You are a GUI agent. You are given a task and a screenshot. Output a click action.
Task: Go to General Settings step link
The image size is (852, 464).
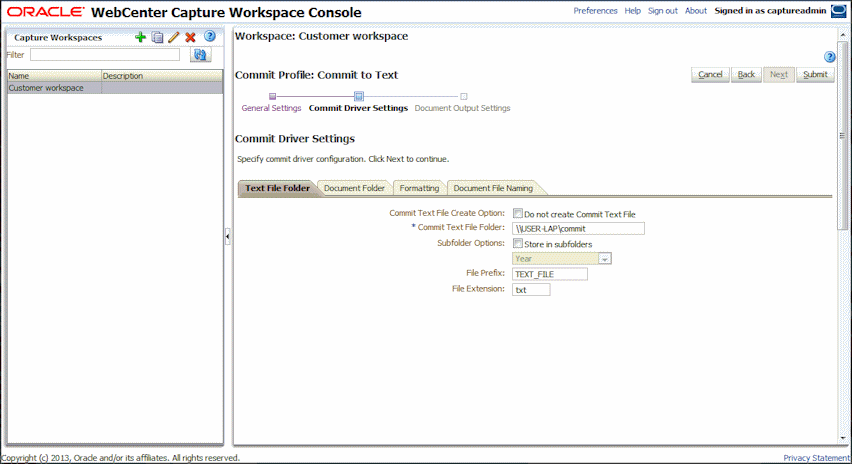click(271, 108)
